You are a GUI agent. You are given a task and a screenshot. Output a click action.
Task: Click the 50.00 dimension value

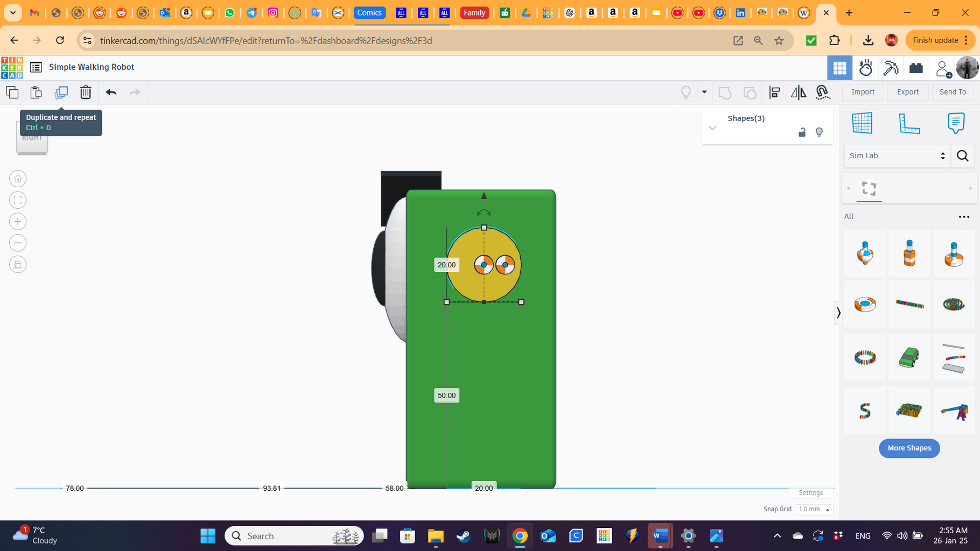[x=446, y=395]
